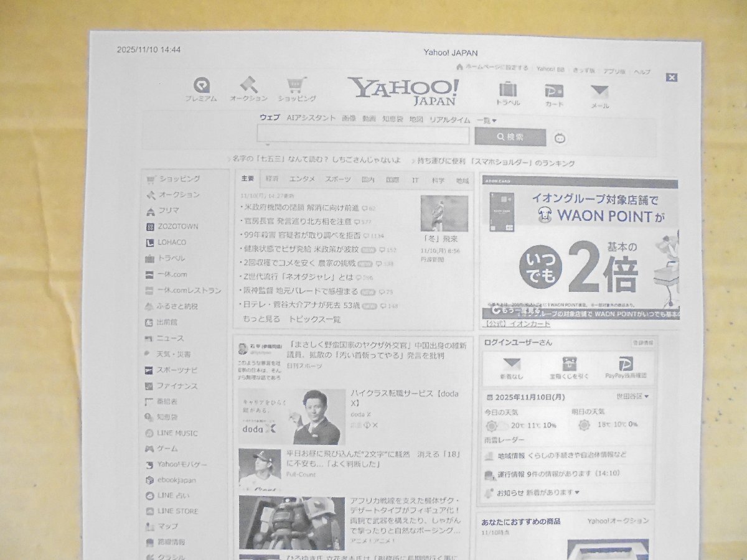This screenshot has width=747, height=560.
Task: Open 路線情報 in the left sidebar
Action: tap(165, 542)
